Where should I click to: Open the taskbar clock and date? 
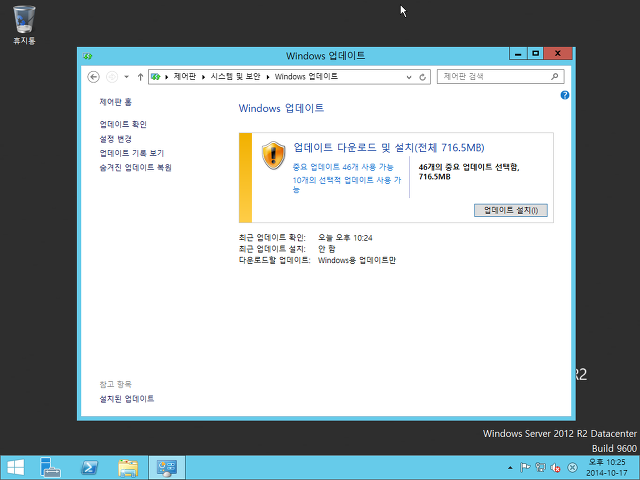click(x=607, y=467)
